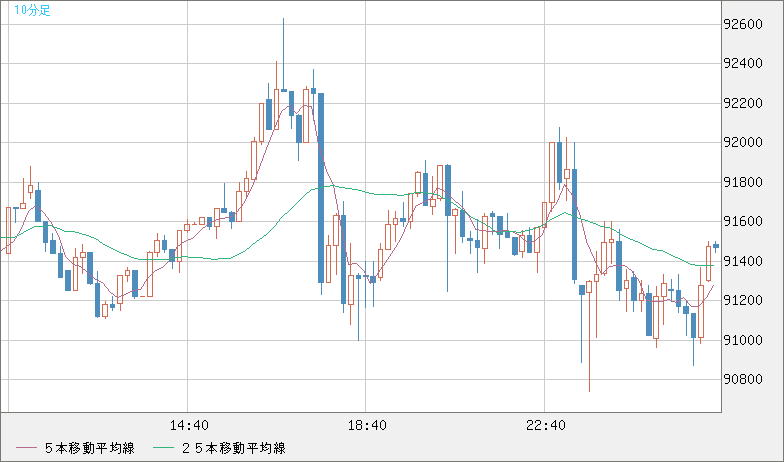Click the 22:40 time axis label
Image resolution: width=784 pixels, height=462 pixels.
(546, 426)
